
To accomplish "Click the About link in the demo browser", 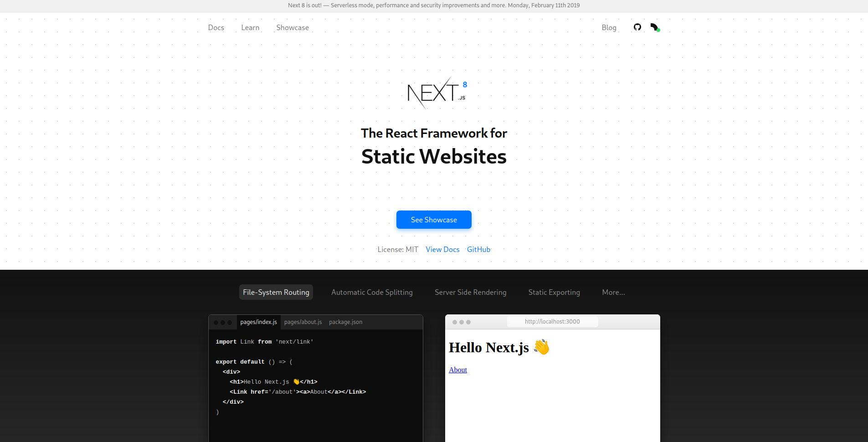I will point(458,370).
